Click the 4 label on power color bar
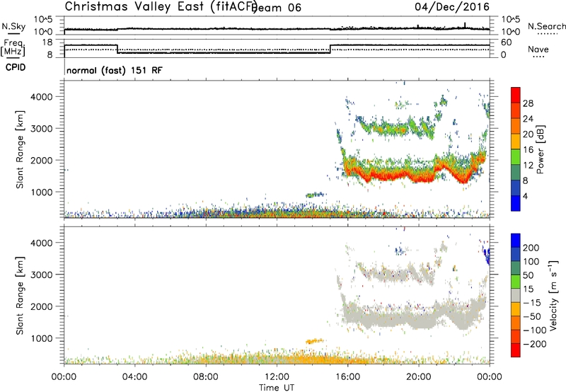The image size is (566, 392). 526,196
